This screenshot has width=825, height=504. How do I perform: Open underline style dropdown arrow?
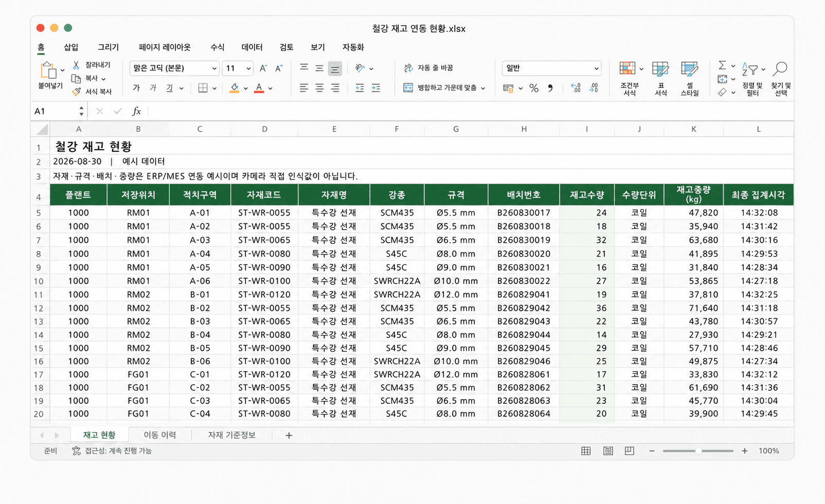[182, 88]
